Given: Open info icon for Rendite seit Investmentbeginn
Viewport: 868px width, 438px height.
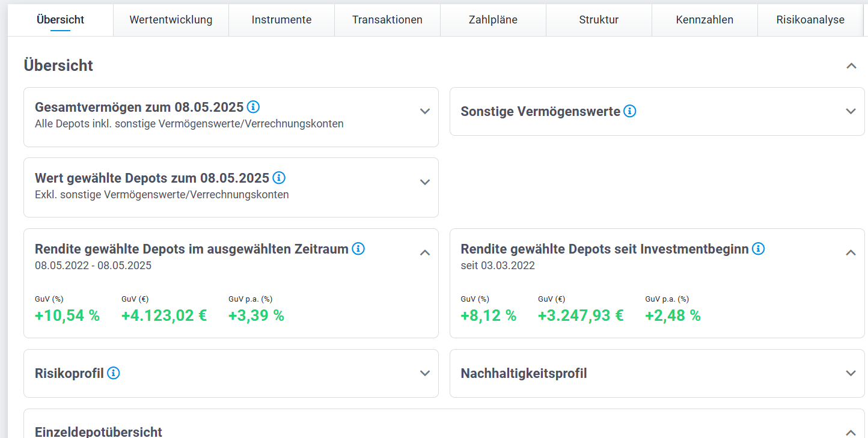Looking at the screenshot, I should click(759, 248).
